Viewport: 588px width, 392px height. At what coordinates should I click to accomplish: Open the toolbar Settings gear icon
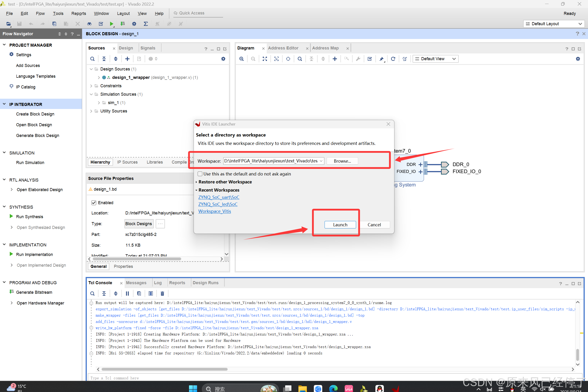click(x=134, y=24)
